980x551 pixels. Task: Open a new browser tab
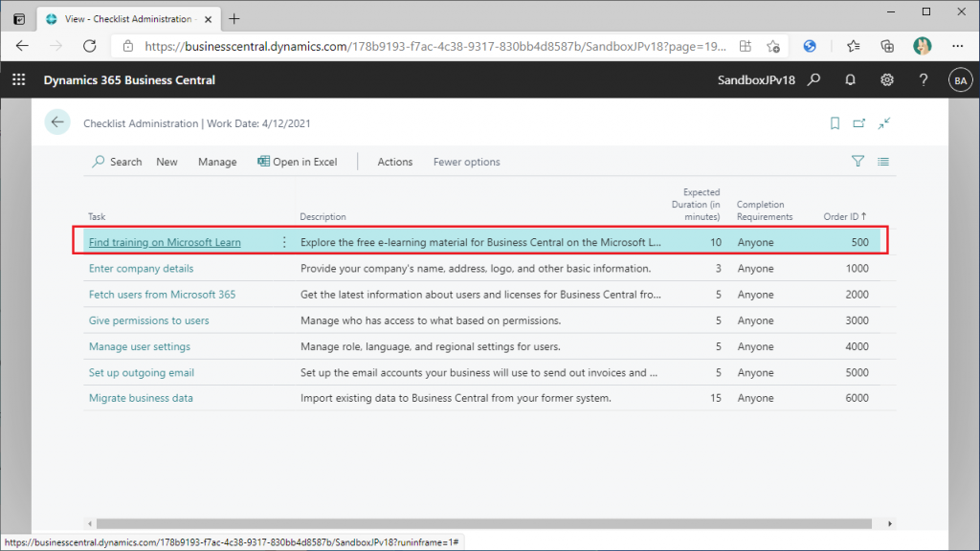tap(234, 19)
